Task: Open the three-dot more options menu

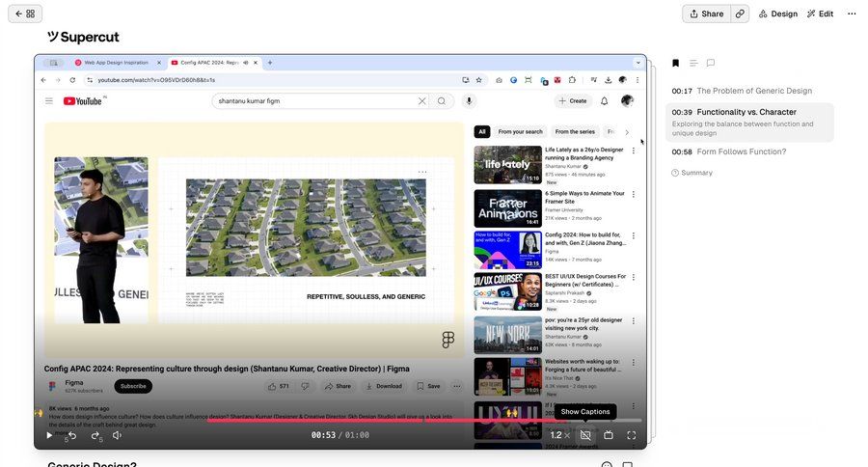Action: click(852, 14)
